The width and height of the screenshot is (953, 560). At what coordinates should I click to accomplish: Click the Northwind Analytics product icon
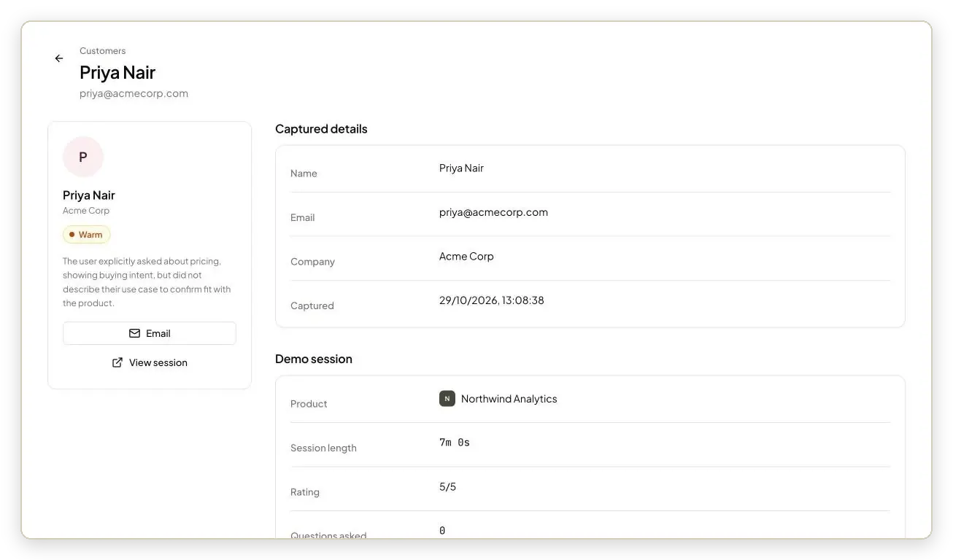point(447,399)
